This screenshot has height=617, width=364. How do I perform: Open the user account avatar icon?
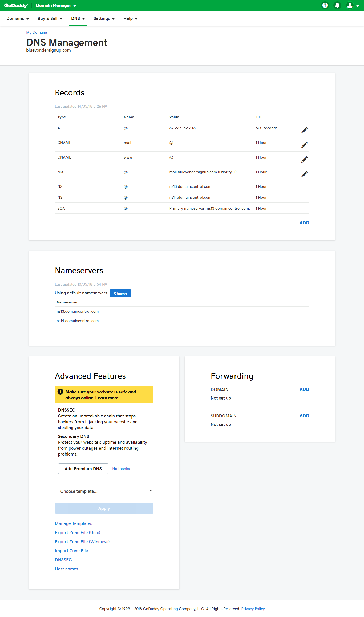pyautogui.click(x=350, y=5)
